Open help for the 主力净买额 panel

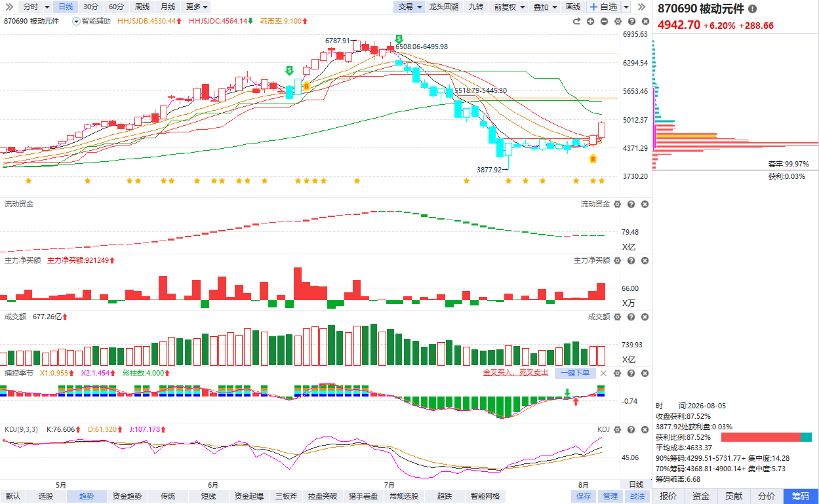pyautogui.click(x=631, y=261)
